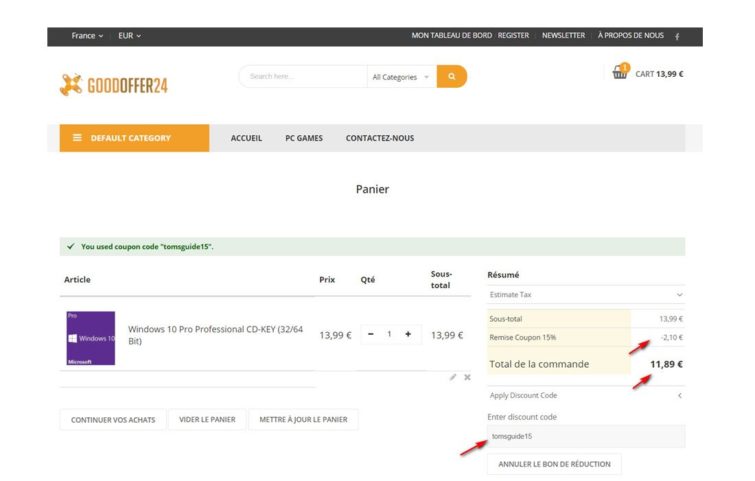The height and width of the screenshot is (481, 755).
Task: Click the total amount 11,89 €
Action: click(666, 364)
